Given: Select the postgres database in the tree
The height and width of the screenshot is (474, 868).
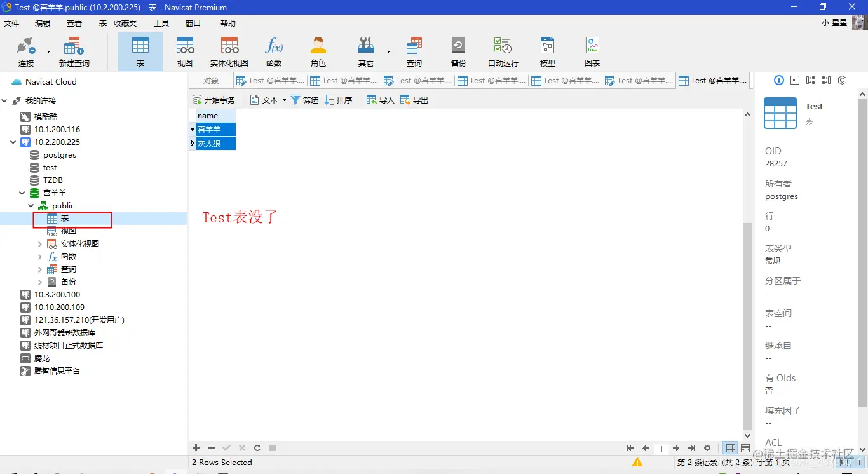Looking at the screenshot, I should click(x=60, y=154).
